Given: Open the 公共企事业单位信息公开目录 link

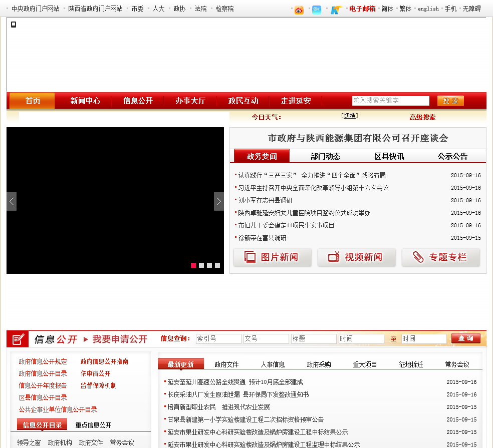Looking at the screenshot, I should click(58, 409).
